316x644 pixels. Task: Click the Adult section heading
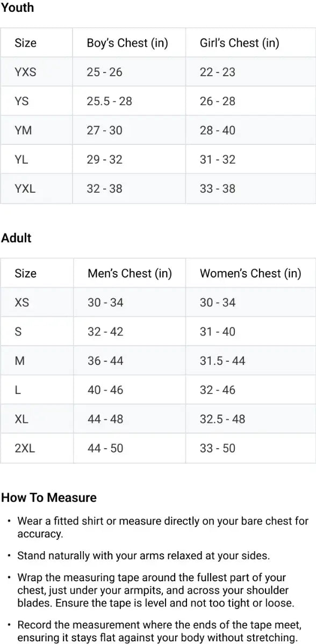(16, 238)
